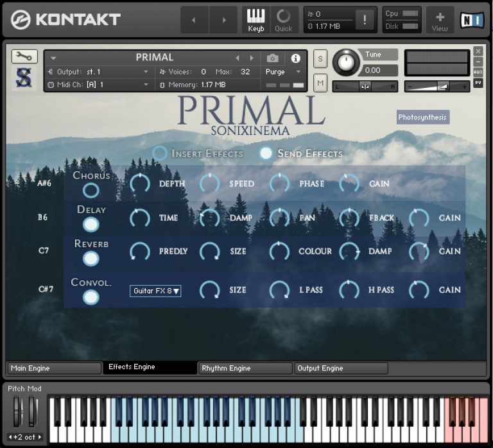Expand the instrument header menu arrow
The image size is (493, 448).
point(53,58)
